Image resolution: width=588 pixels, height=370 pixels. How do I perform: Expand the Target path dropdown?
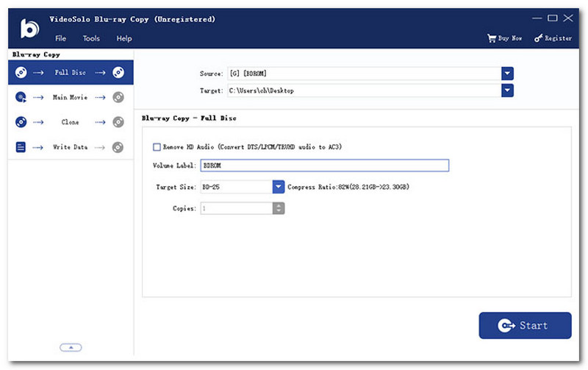coord(507,90)
